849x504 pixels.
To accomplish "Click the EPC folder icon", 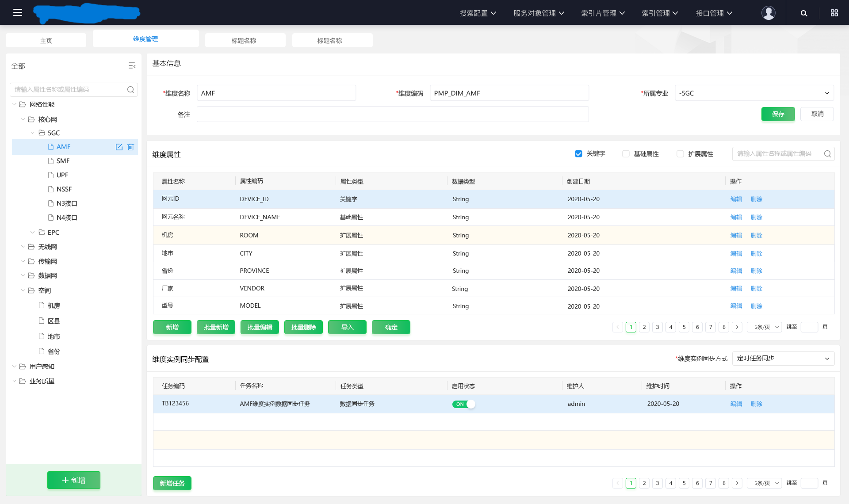I will (x=42, y=232).
